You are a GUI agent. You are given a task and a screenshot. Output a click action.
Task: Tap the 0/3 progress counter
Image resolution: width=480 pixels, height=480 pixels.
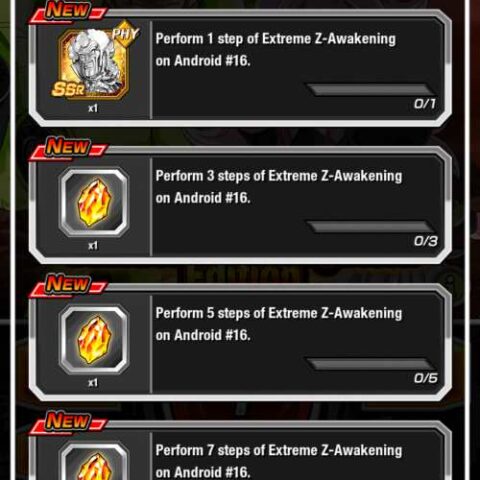click(426, 241)
